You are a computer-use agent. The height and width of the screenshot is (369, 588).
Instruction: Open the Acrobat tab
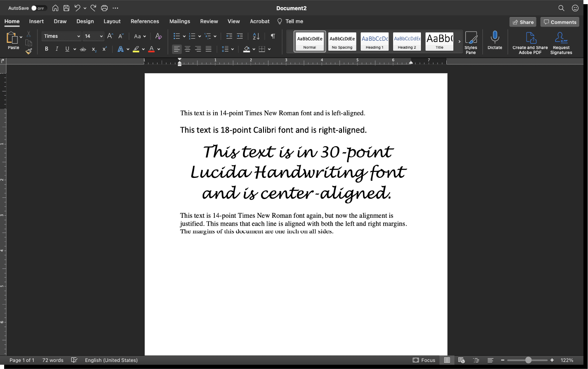click(259, 21)
